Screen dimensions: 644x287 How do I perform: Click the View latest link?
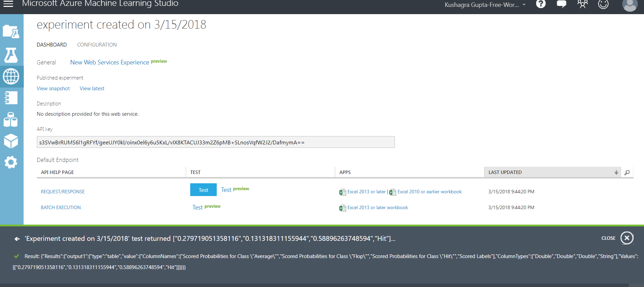[92, 89]
